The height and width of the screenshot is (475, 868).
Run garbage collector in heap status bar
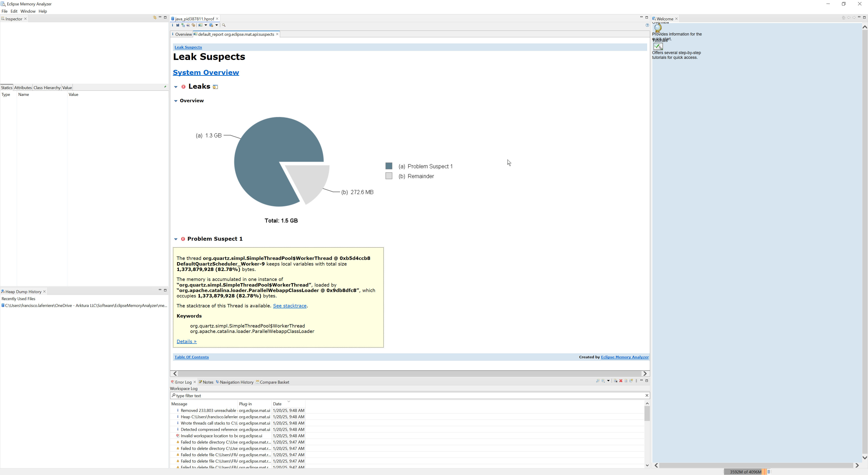[769, 472]
